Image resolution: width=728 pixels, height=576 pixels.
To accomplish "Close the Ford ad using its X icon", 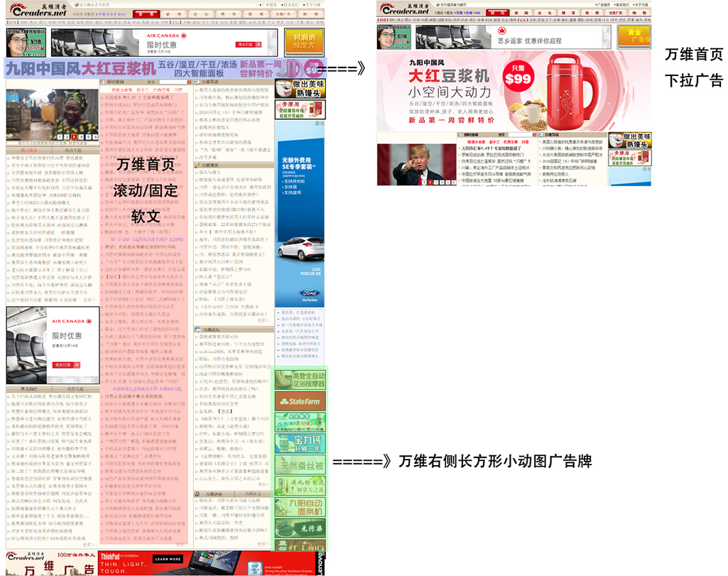I will click(322, 124).
